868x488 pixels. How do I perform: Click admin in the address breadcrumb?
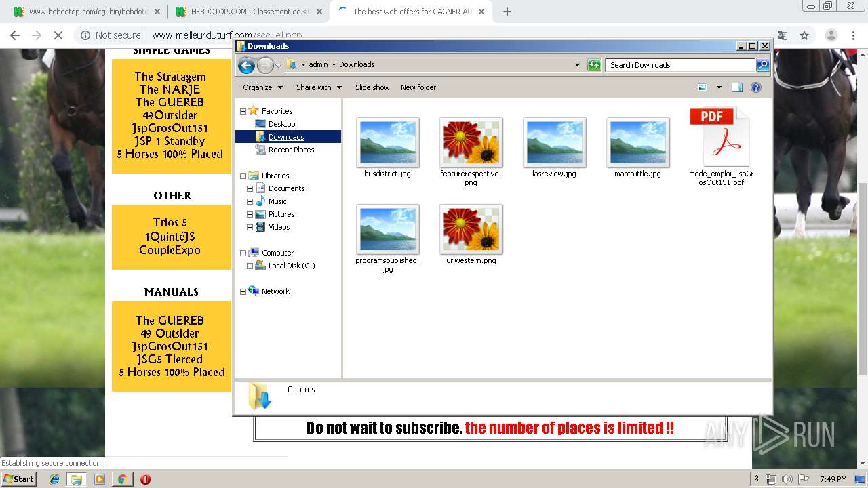(x=318, y=65)
